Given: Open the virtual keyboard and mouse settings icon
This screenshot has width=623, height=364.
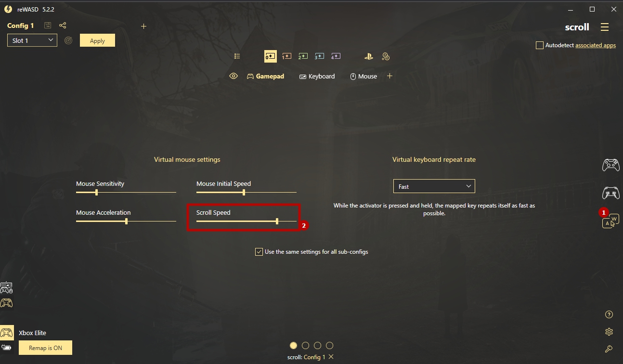Looking at the screenshot, I should click(610, 221).
